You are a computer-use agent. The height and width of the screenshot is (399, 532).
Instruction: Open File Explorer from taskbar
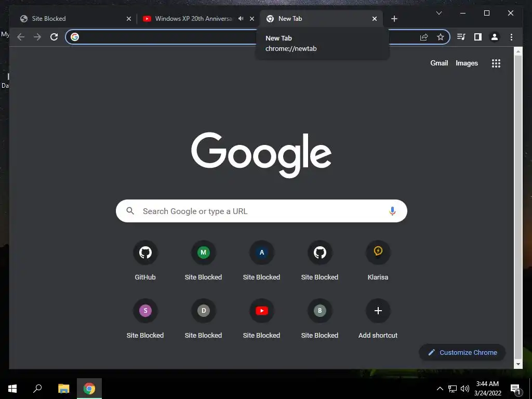(x=63, y=389)
